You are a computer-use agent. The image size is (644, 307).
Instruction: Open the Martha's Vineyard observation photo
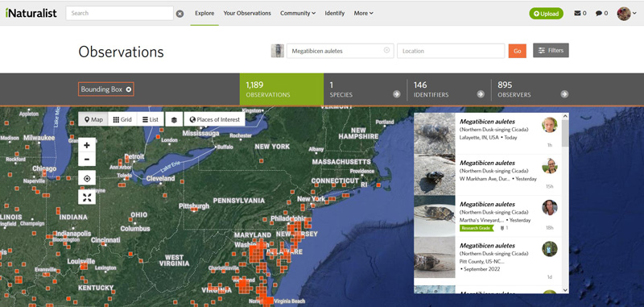[x=435, y=216]
